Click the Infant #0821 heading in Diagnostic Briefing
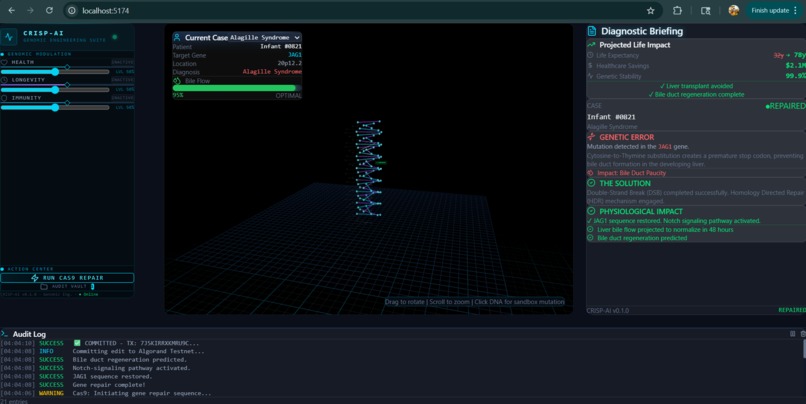806x404 pixels. point(611,117)
